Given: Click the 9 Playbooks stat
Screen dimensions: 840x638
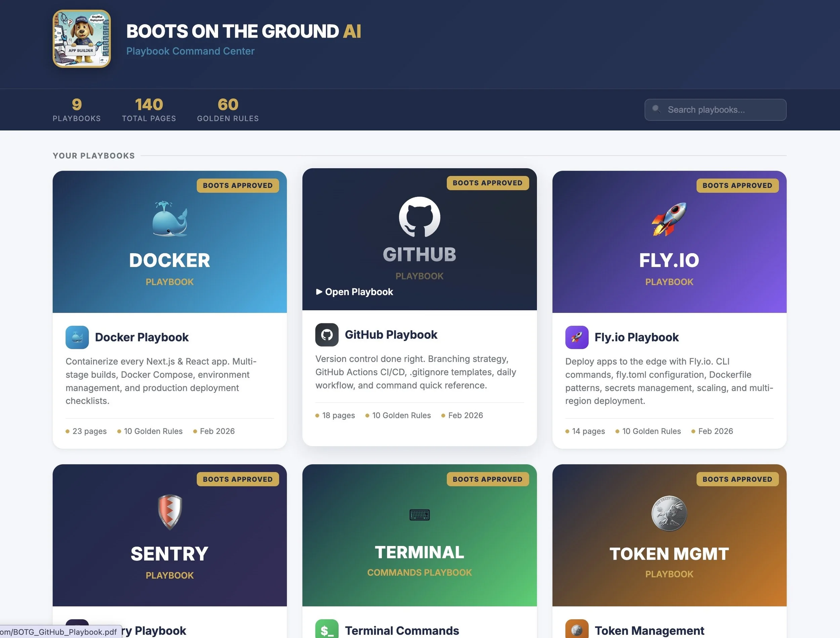Looking at the screenshot, I should coord(77,110).
